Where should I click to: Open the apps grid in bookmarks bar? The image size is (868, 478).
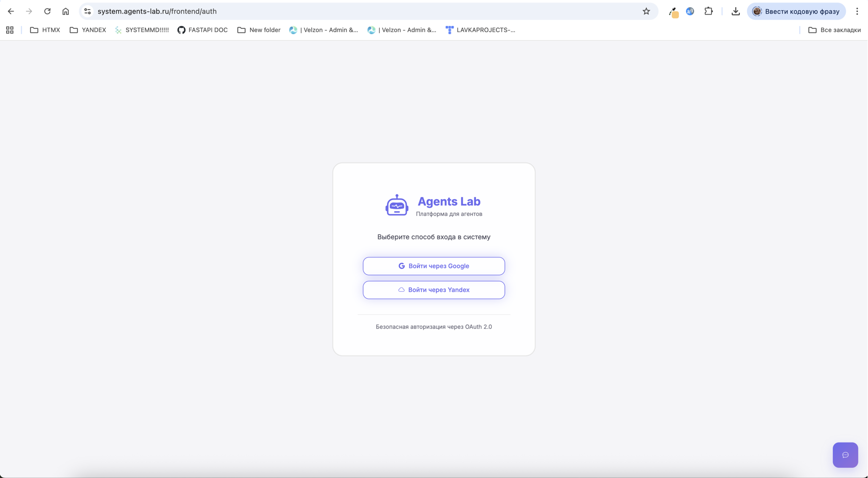[10, 30]
